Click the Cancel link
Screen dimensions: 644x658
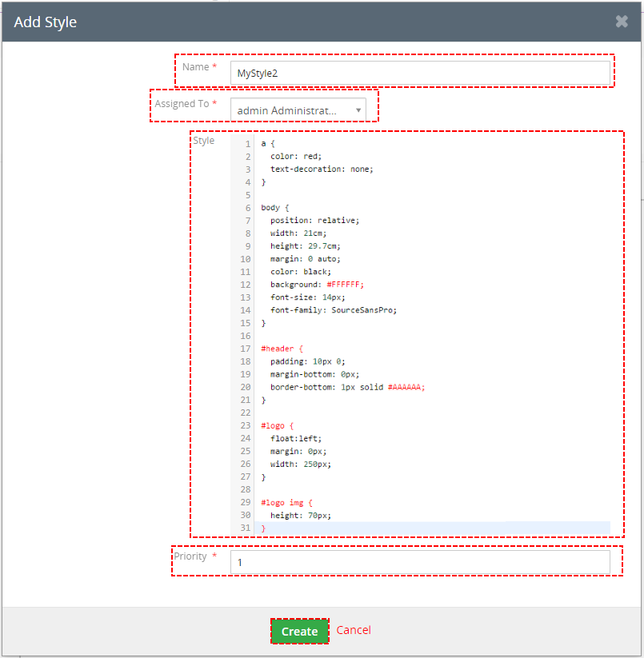point(354,630)
